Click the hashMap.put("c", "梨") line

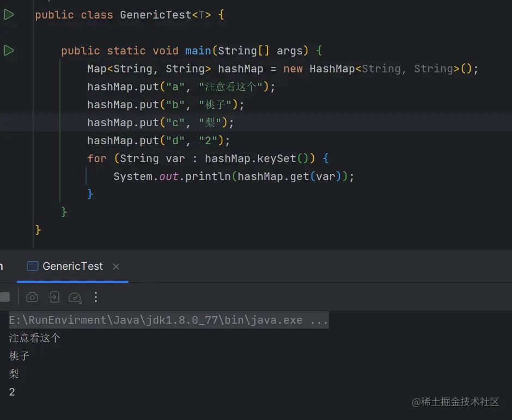[160, 122]
